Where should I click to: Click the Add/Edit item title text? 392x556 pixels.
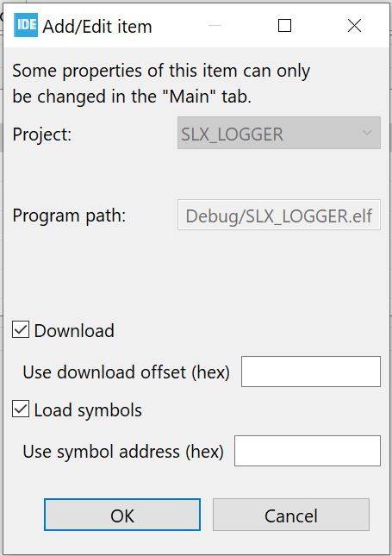point(97,27)
